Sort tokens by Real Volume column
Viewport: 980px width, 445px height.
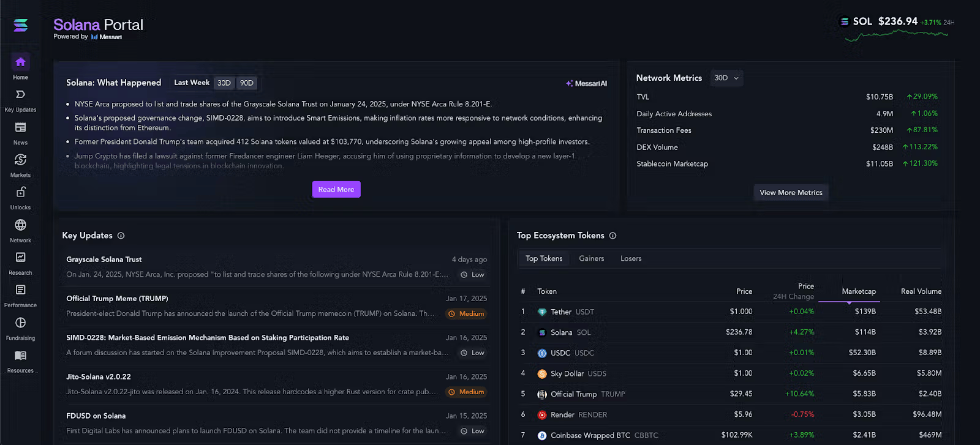[x=921, y=291]
